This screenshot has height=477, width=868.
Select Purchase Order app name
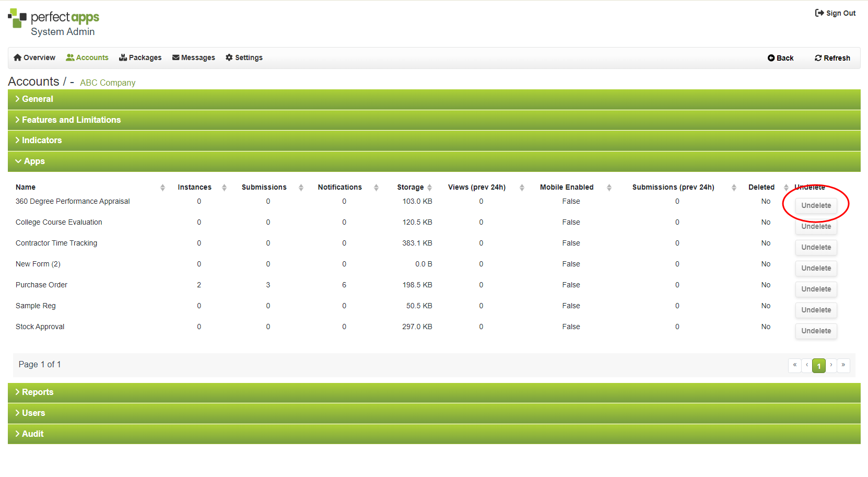41,285
